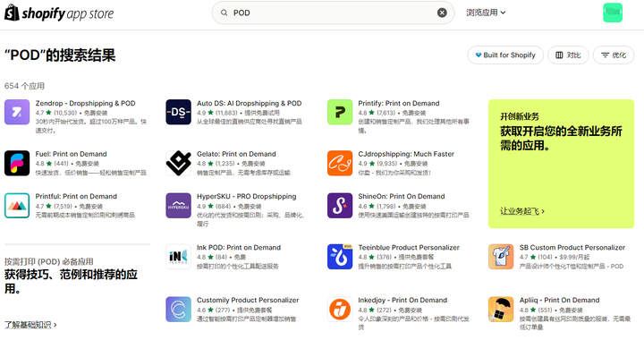This screenshot has height=340, width=644.
Task: Open the green account avatar
Action: (x=613, y=13)
